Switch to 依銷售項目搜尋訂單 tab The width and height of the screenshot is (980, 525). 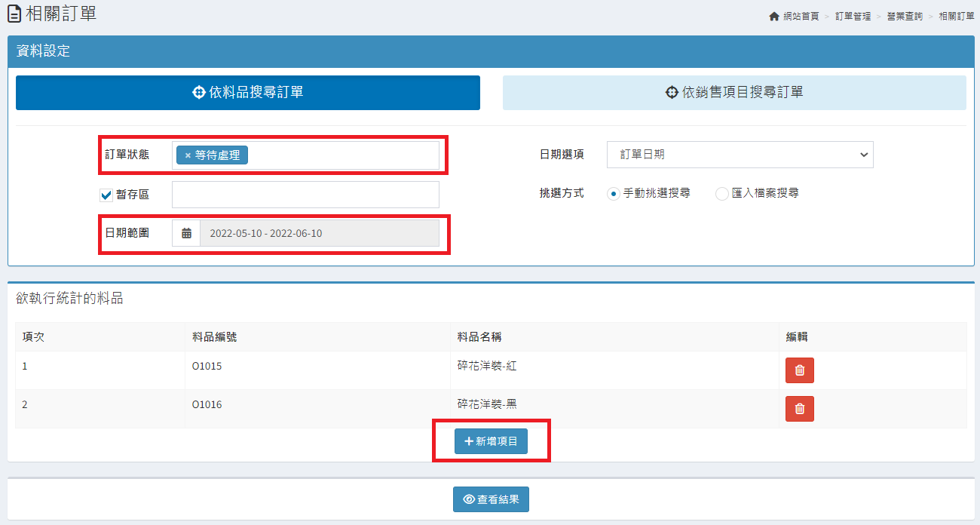click(x=734, y=93)
